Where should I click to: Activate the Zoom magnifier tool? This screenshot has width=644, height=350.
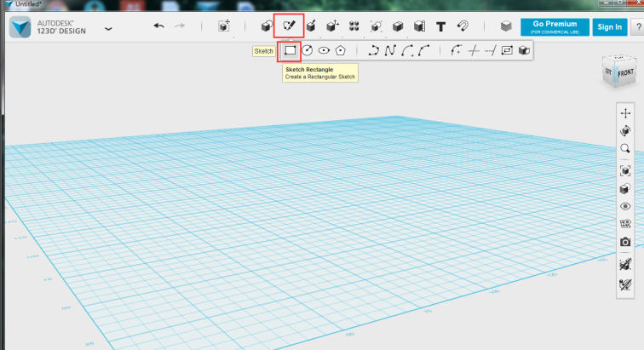coord(625,148)
